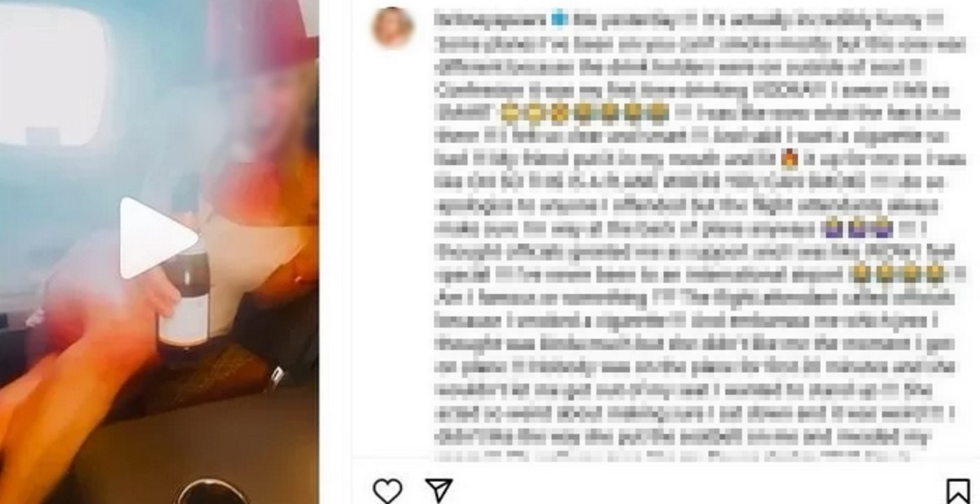This screenshot has width=980, height=504.
Task: Open the username link atop the caption
Action: point(491,18)
